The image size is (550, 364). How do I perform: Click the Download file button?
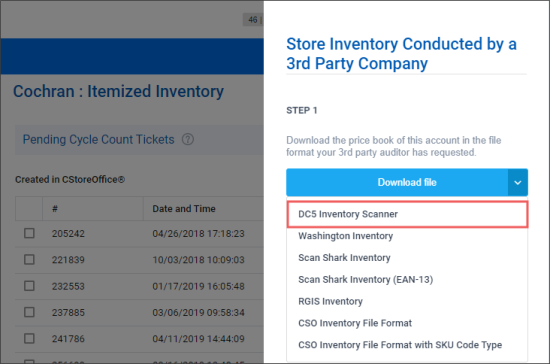(397, 182)
